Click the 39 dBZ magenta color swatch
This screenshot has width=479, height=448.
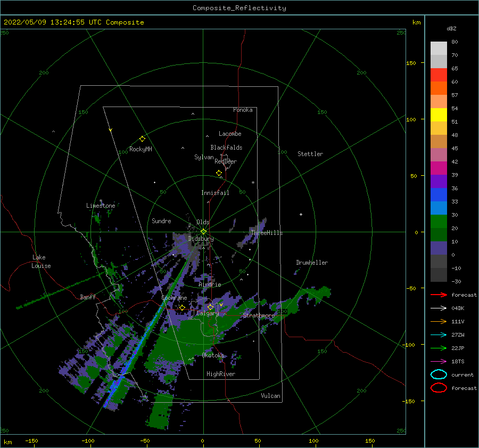(439, 168)
